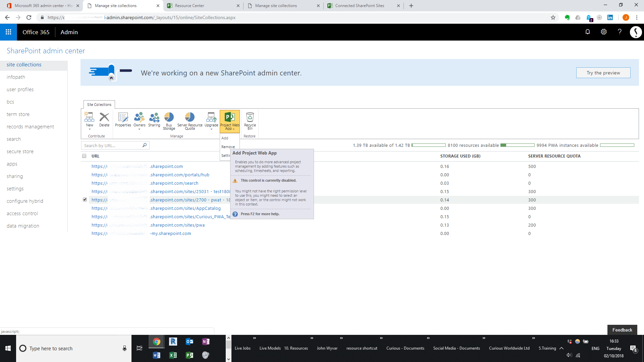Screen dimensions: 644x362
Task: Open Server Resource Quota
Action: (x=190, y=121)
